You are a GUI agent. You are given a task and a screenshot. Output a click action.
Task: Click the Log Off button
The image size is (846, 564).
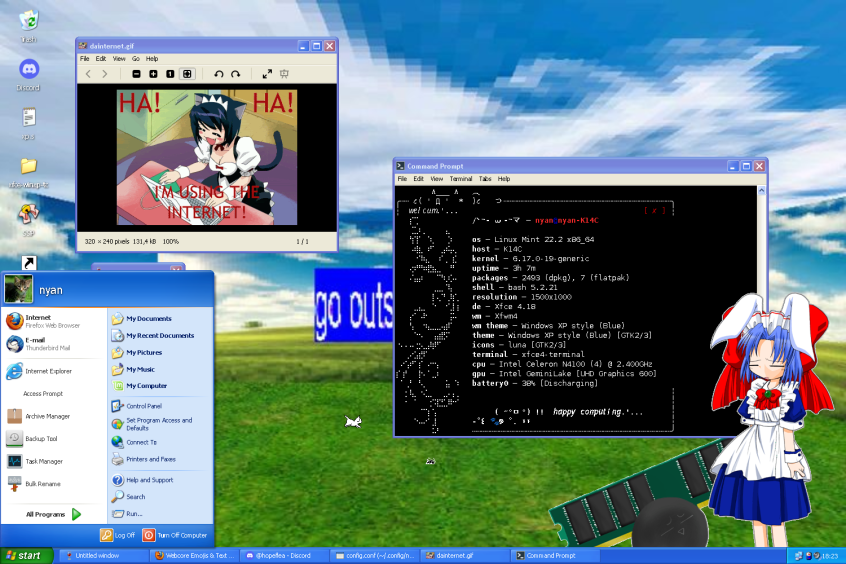click(x=118, y=535)
